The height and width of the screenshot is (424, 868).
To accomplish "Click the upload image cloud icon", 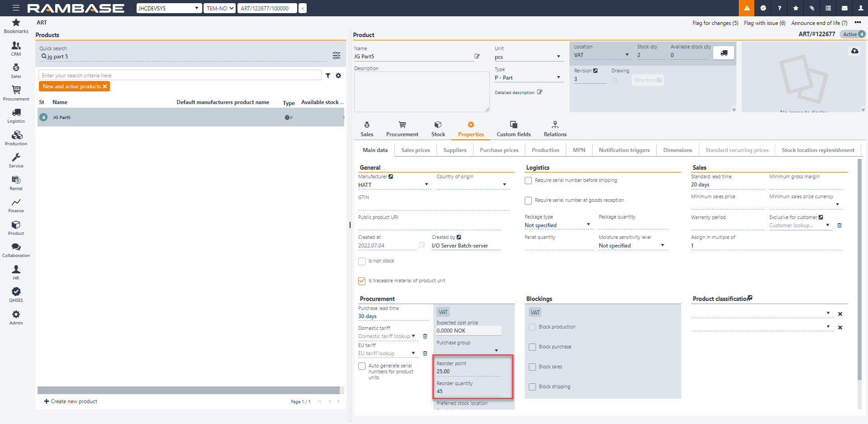I will pyautogui.click(x=854, y=51).
